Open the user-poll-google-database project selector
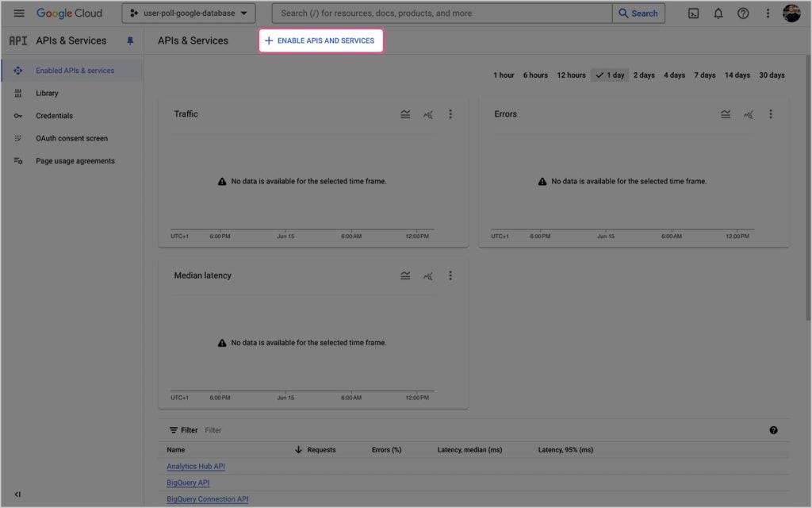 [x=189, y=13]
